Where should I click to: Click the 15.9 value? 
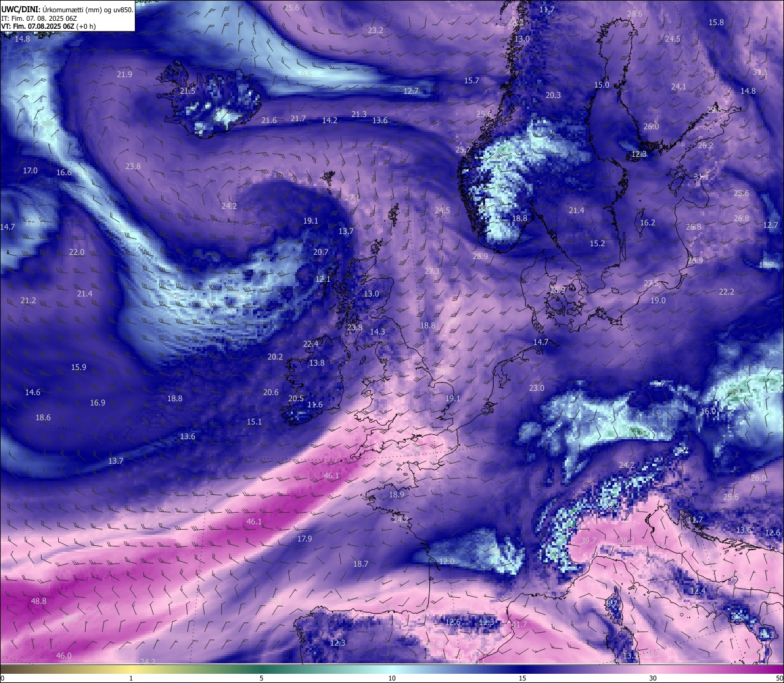coord(78,368)
